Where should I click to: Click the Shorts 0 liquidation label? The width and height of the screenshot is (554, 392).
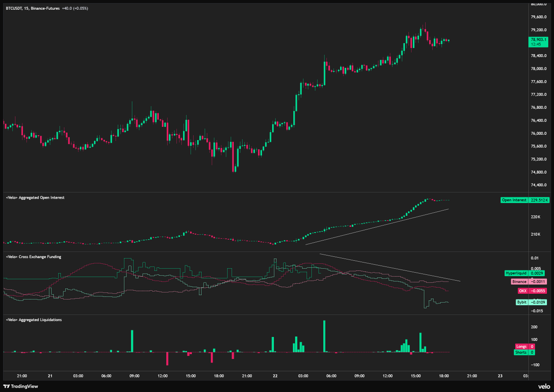click(524, 352)
